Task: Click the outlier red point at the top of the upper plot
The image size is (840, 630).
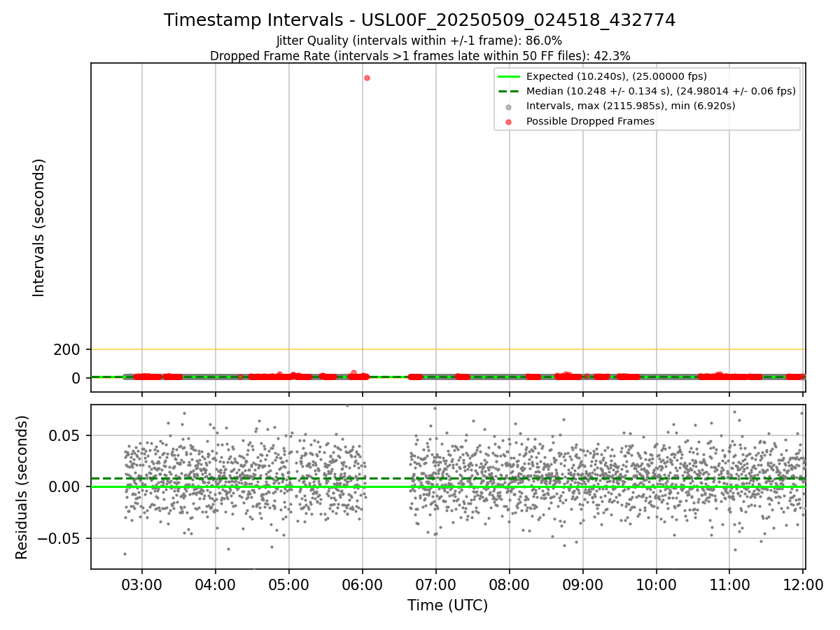Action: pos(367,78)
